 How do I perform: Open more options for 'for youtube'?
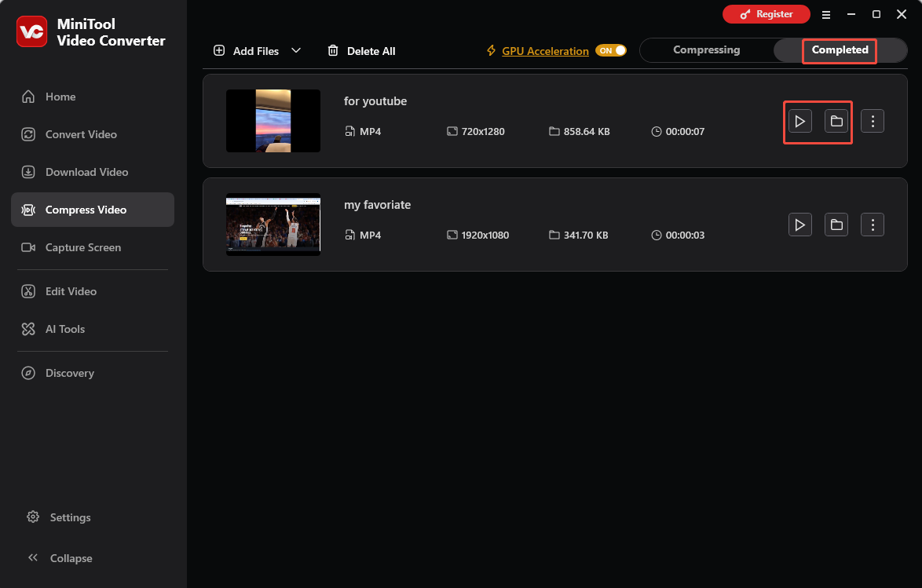pyautogui.click(x=873, y=121)
